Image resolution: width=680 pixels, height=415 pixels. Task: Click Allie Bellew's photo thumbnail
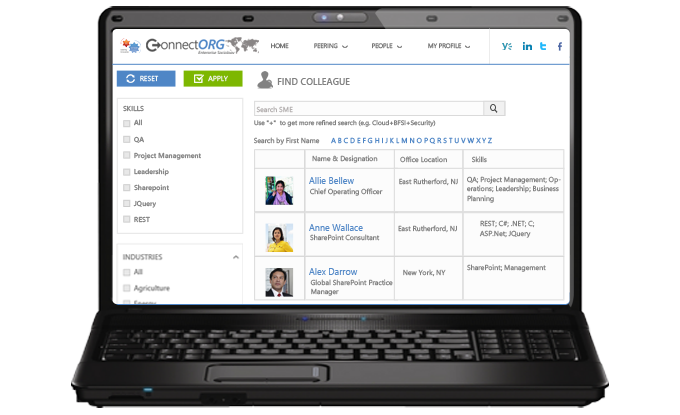279,190
